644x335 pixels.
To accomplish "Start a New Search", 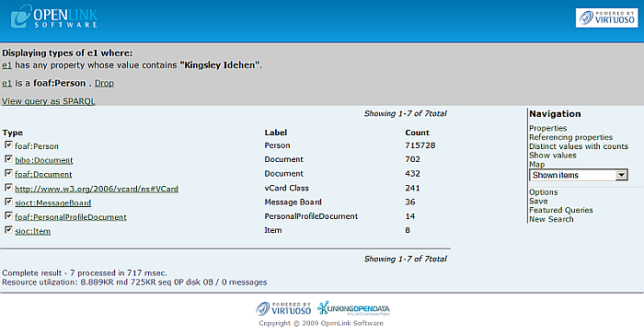I will coord(551,219).
